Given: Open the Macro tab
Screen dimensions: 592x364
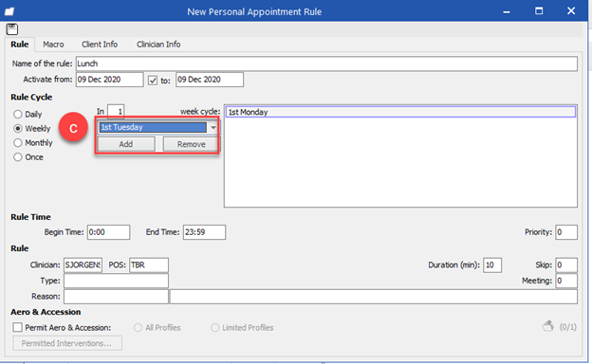Looking at the screenshot, I should (x=53, y=45).
